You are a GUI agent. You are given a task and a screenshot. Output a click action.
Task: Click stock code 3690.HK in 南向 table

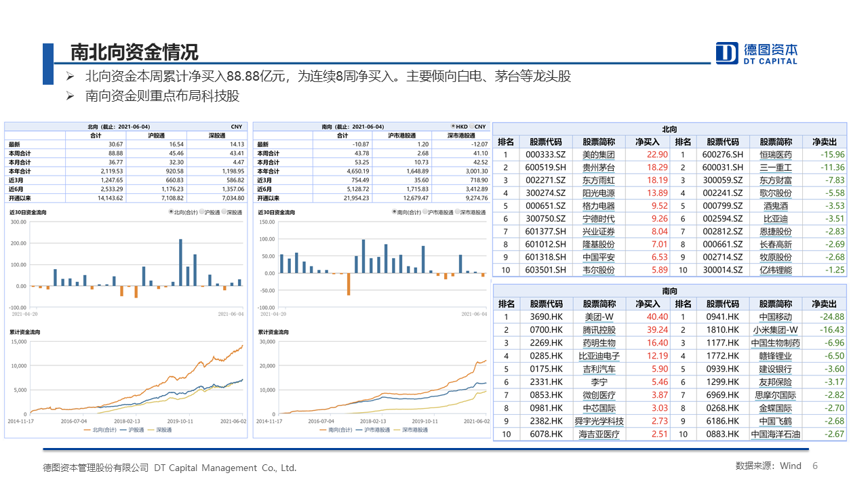point(546,317)
